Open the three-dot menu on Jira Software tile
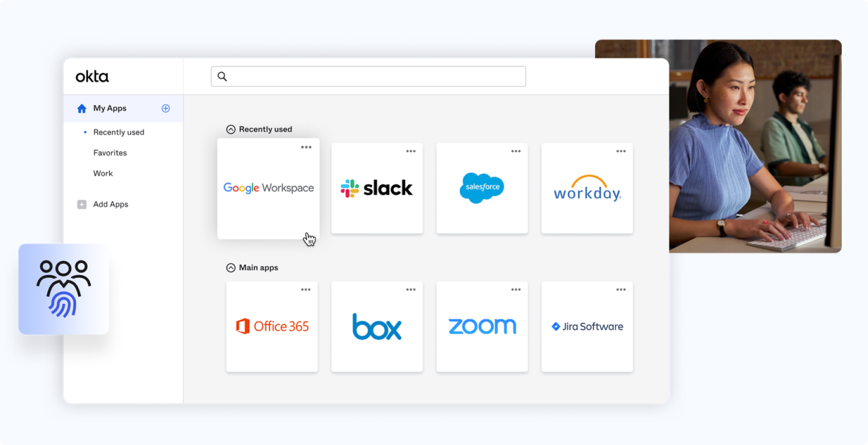868x445 pixels. [x=621, y=289]
